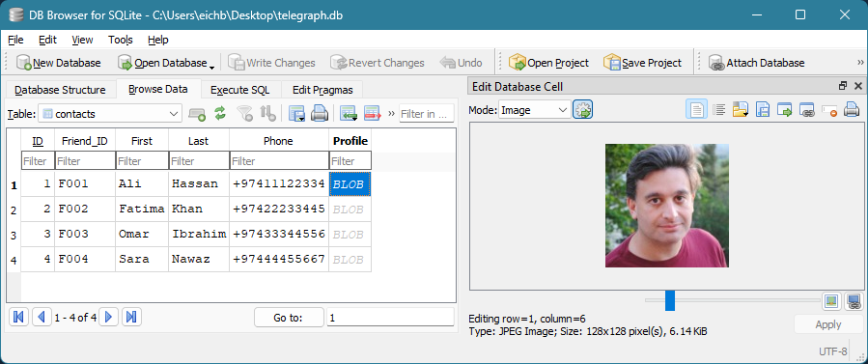Click the green refresh table data icon

220,114
